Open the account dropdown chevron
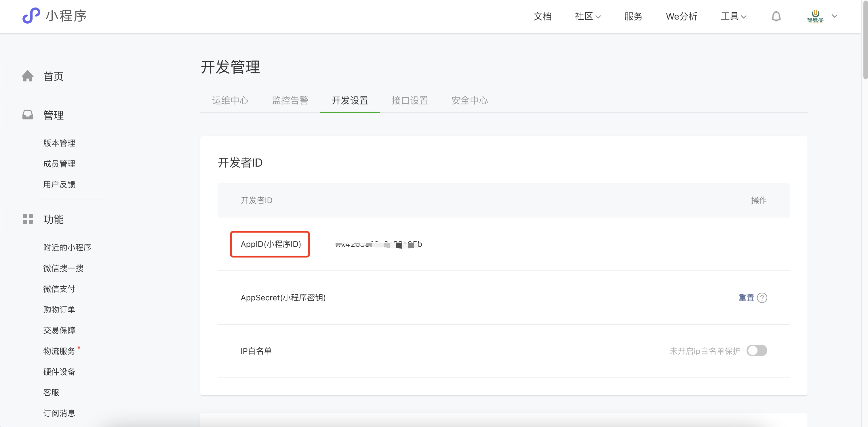Image resolution: width=868 pixels, height=427 pixels. point(835,16)
